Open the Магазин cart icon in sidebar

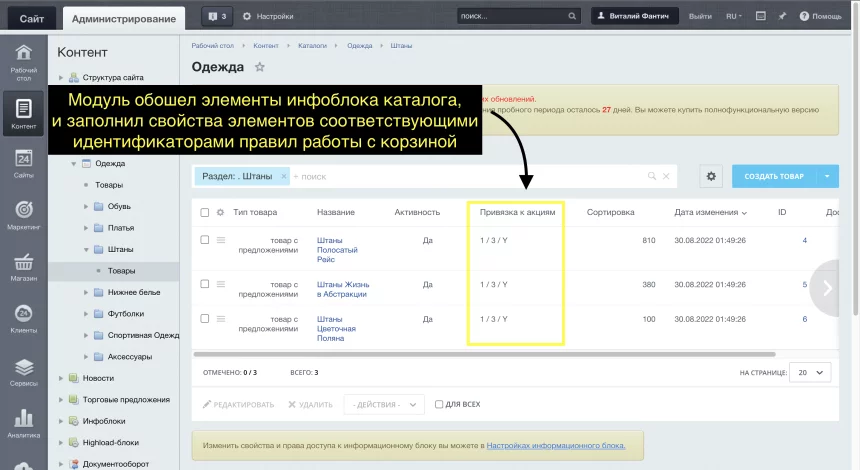pos(24,266)
